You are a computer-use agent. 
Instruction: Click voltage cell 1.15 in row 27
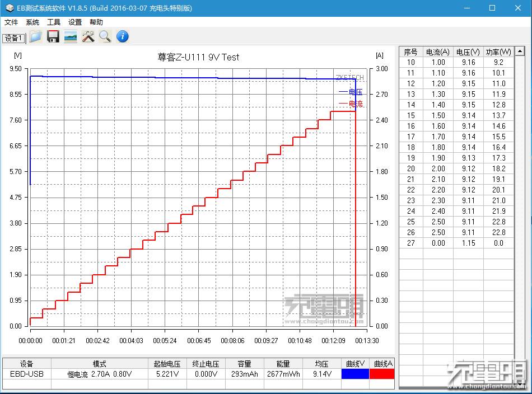point(468,243)
